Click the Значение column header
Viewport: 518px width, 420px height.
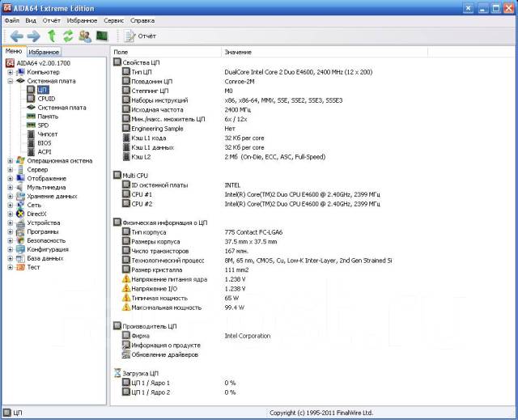237,52
